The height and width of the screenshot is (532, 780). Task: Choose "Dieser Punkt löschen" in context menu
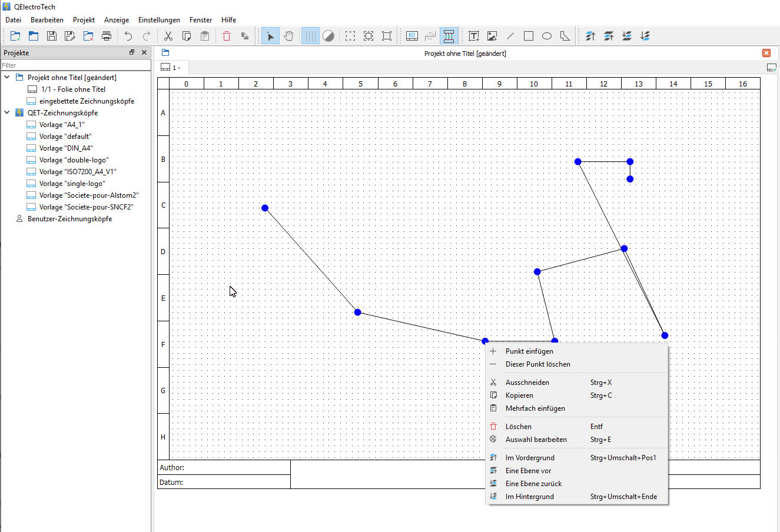pyautogui.click(x=537, y=364)
